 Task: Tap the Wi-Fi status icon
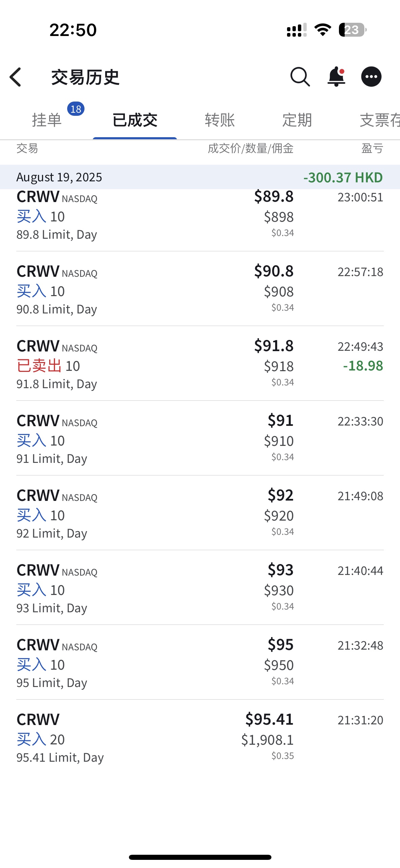pos(323,30)
